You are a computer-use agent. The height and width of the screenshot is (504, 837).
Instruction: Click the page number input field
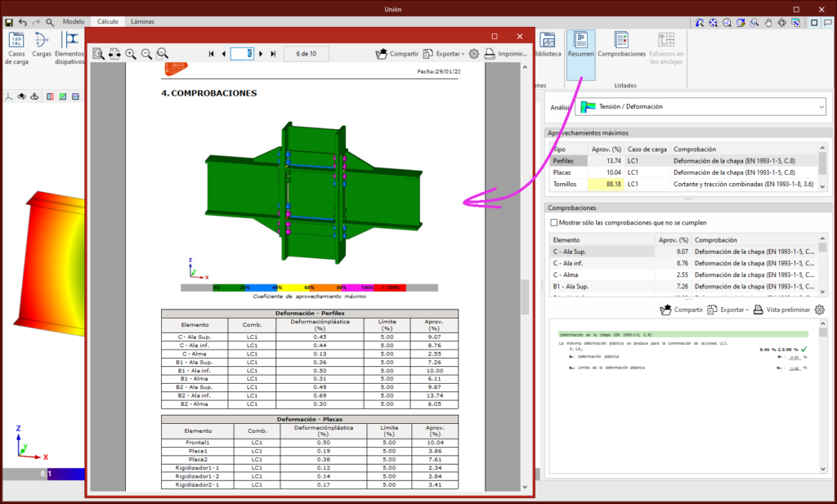242,54
